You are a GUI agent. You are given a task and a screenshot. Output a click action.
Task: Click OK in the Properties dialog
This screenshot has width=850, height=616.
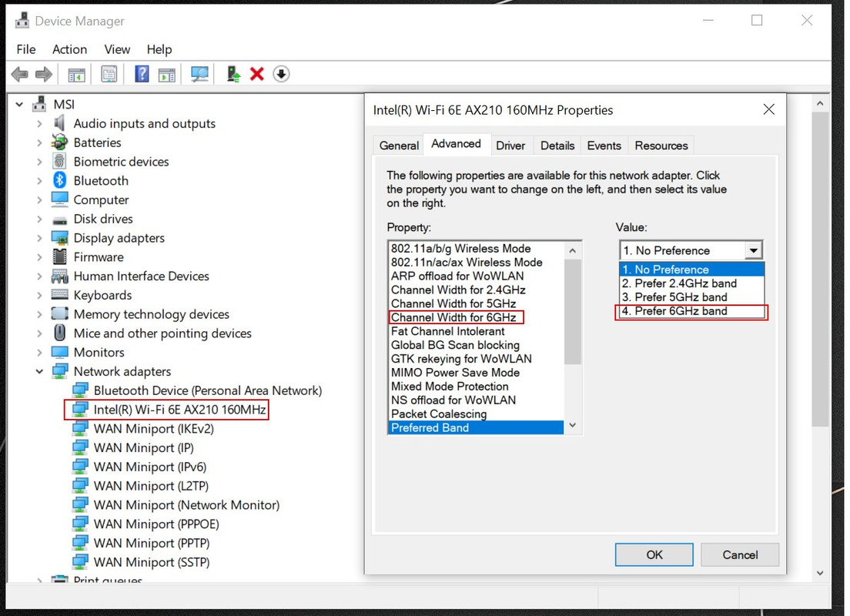pos(654,554)
